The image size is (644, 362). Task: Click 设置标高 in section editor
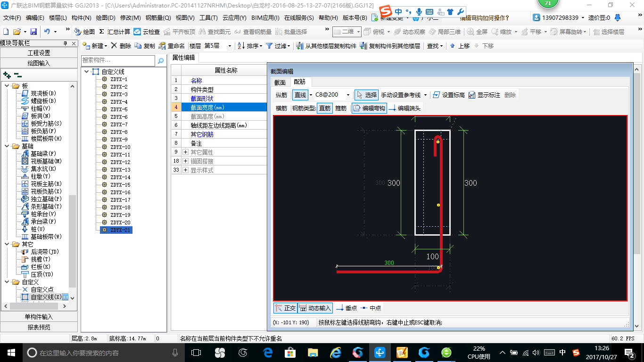pos(448,95)
